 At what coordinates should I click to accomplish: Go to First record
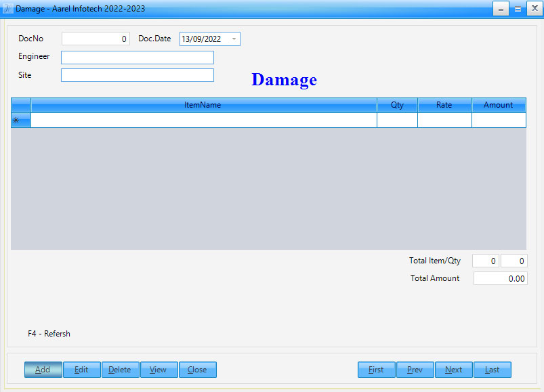pyautogui.click(x=376, y=370)
